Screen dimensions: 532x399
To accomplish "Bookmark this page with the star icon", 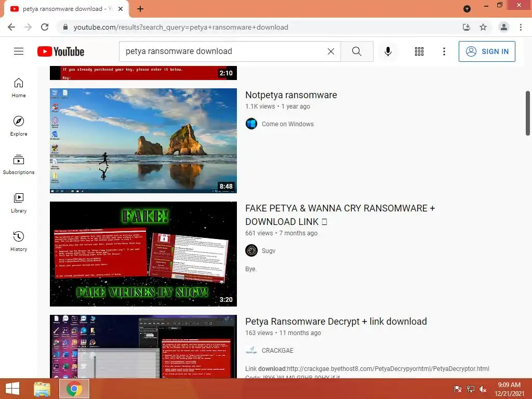I will (x=483, y=27).
